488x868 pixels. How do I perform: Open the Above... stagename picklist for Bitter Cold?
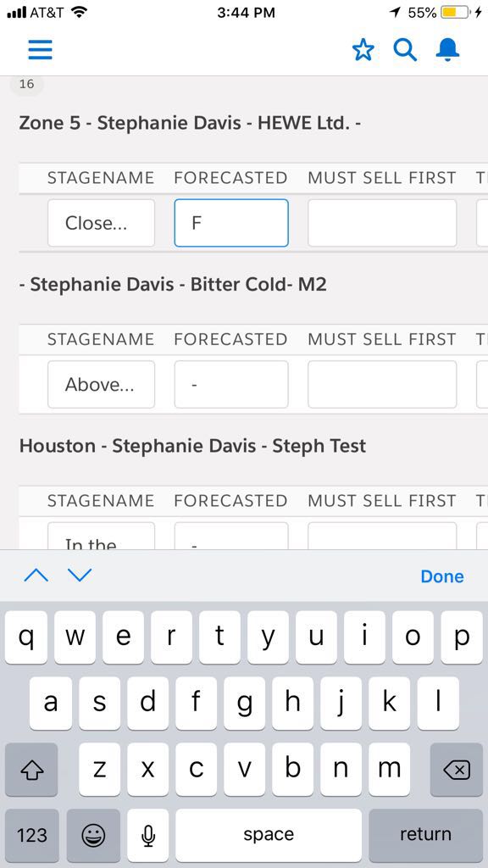(x=102, y=385)
